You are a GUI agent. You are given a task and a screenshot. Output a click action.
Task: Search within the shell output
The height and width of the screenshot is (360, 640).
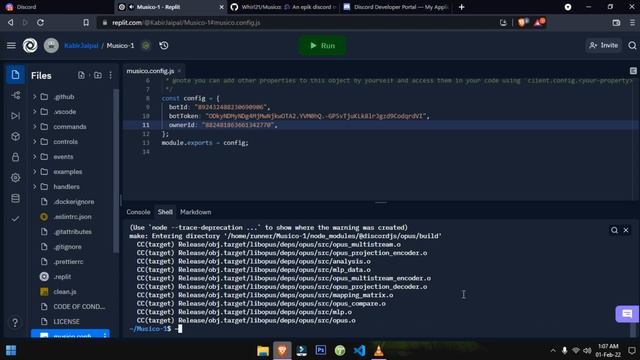pyautogui.click(x=614, y=230)
